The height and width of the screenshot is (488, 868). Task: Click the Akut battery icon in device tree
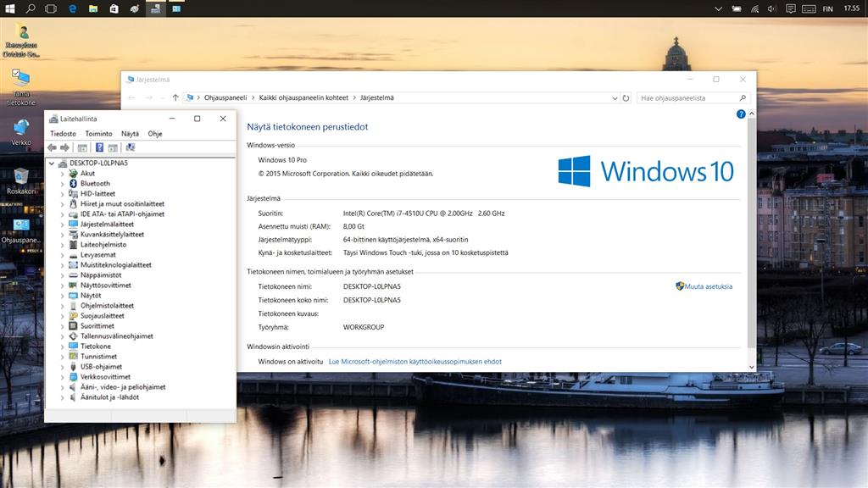tap(73, 173)
